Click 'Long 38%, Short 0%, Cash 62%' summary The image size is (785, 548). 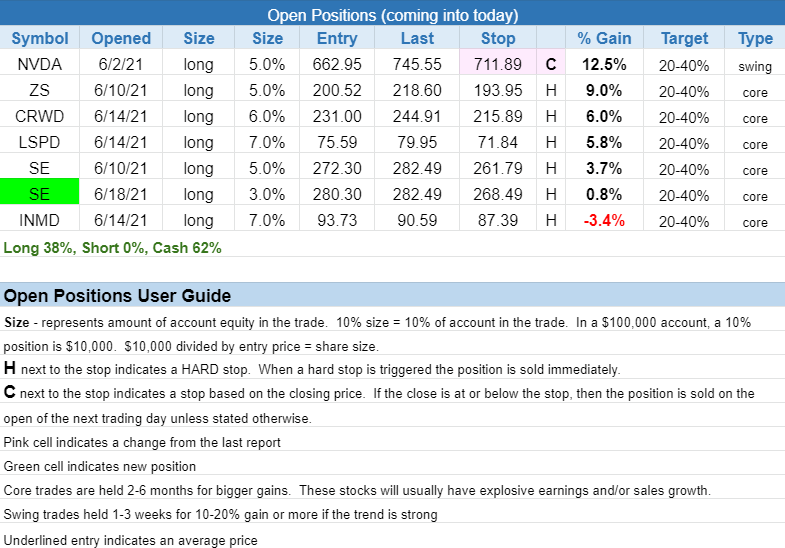(112, 248)
